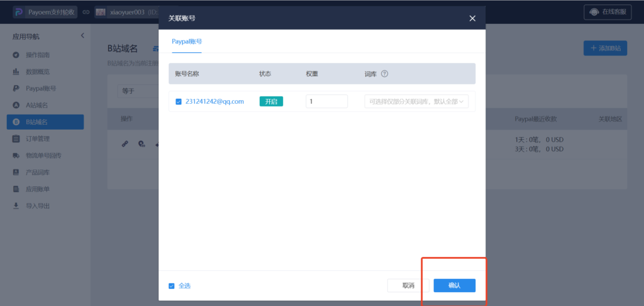Click the 词库 help question mark icon
This screenshot has width=644, height=306.
pyautogui.click(x=384, y=74)
